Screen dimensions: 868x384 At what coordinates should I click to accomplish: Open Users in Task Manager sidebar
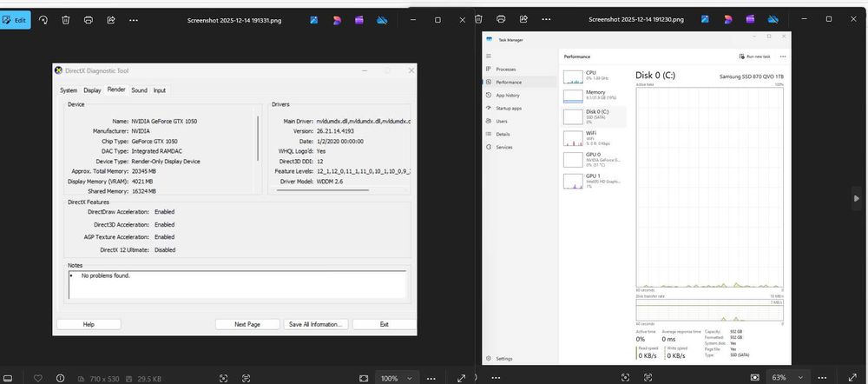click(x=520, y=121)
